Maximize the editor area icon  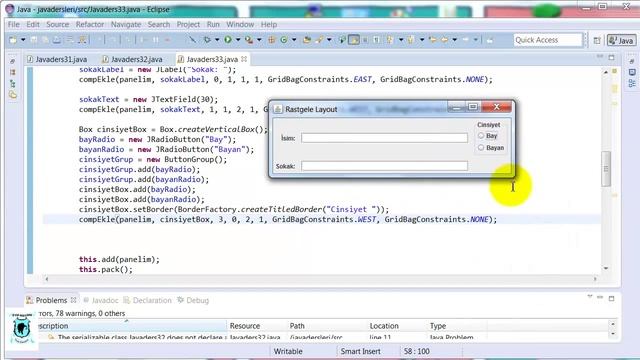pyautogui.click(x=611, y=58)
